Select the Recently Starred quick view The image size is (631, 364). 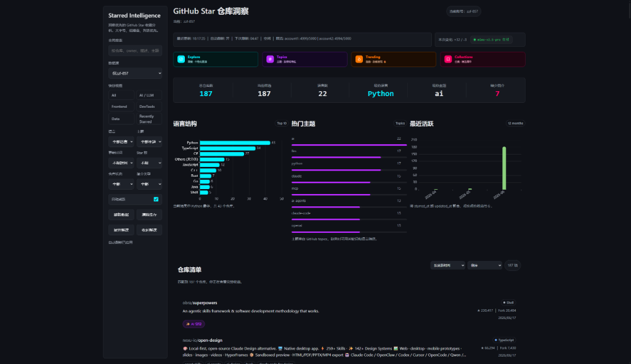(149, 119)
